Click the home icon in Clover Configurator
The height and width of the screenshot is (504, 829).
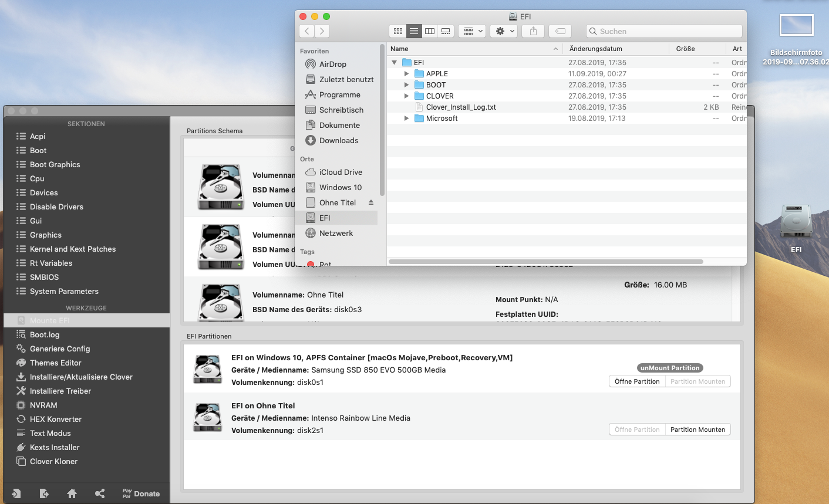click(x=72, y=493)
